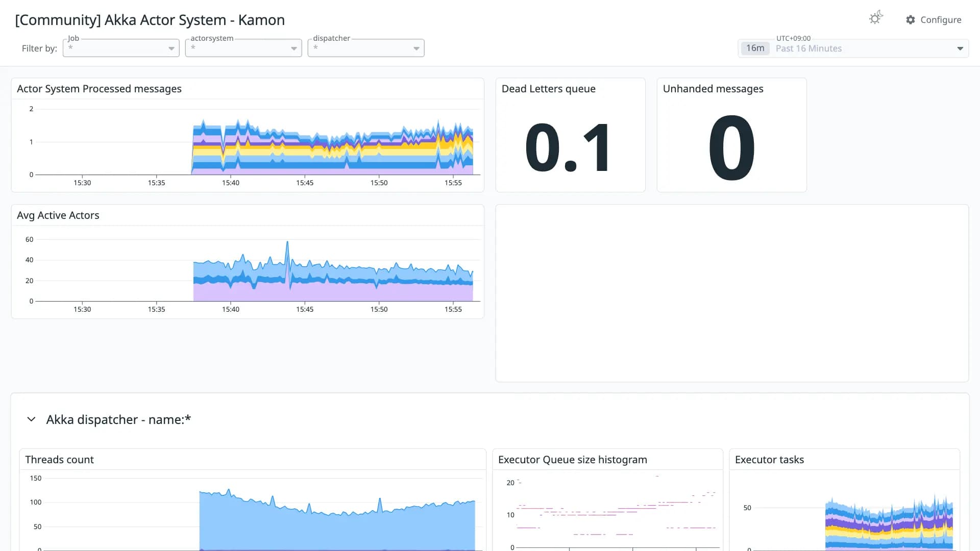The height and width of the screenshot is (551, 980).
Task: Click the Unhanded messages widget title
Action: 713,89
